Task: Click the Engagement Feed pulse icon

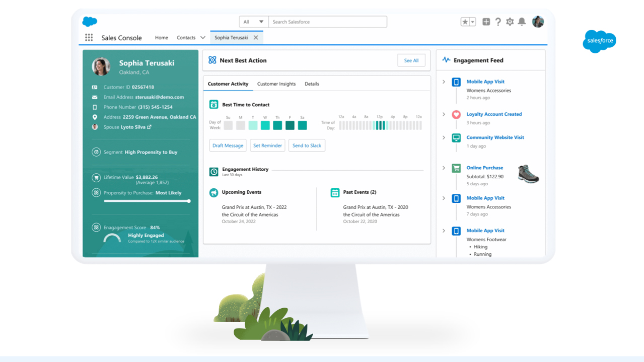Action: point(446,60)
